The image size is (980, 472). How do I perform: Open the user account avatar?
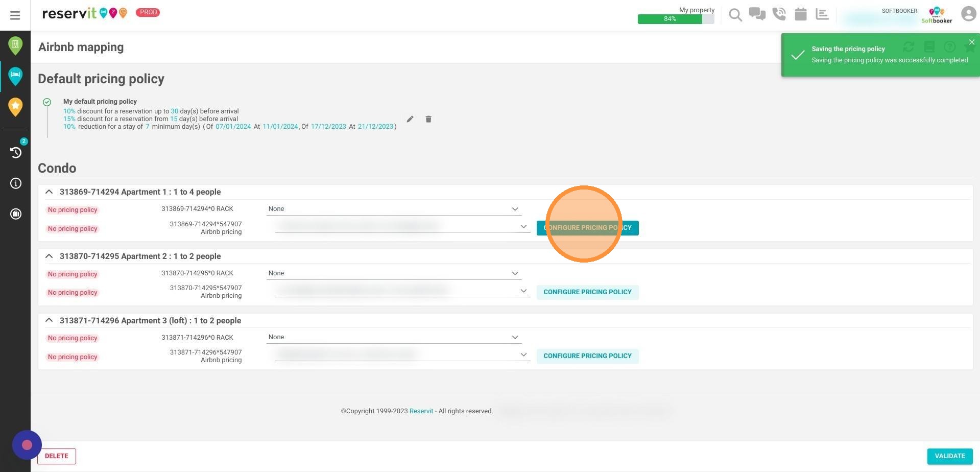click(x=968, y=14)
